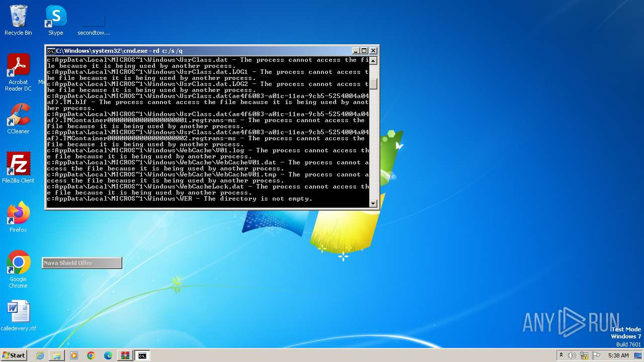Click the WebCacheV01.dat error line
The height and width of the screenshot is (362, 644).
click(208, 165)
